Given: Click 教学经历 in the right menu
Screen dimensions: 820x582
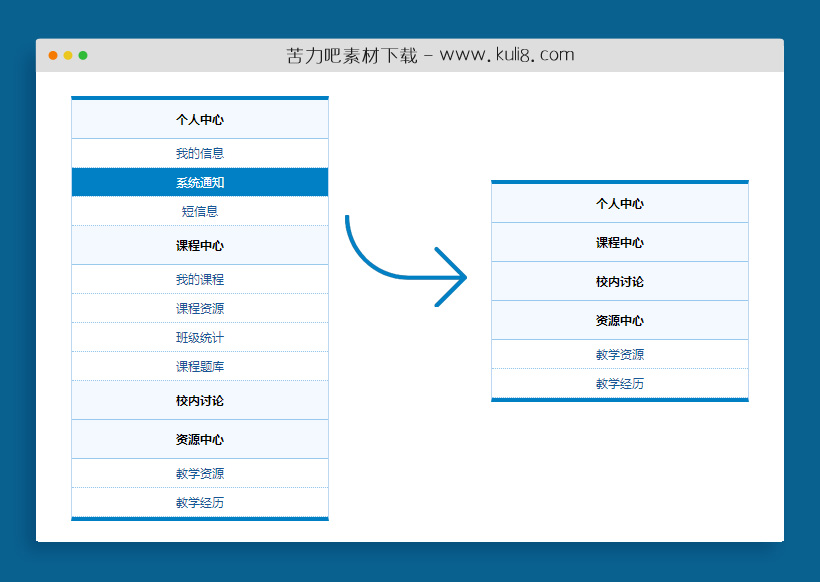Looking at the screenshot, I should point(620,383).
